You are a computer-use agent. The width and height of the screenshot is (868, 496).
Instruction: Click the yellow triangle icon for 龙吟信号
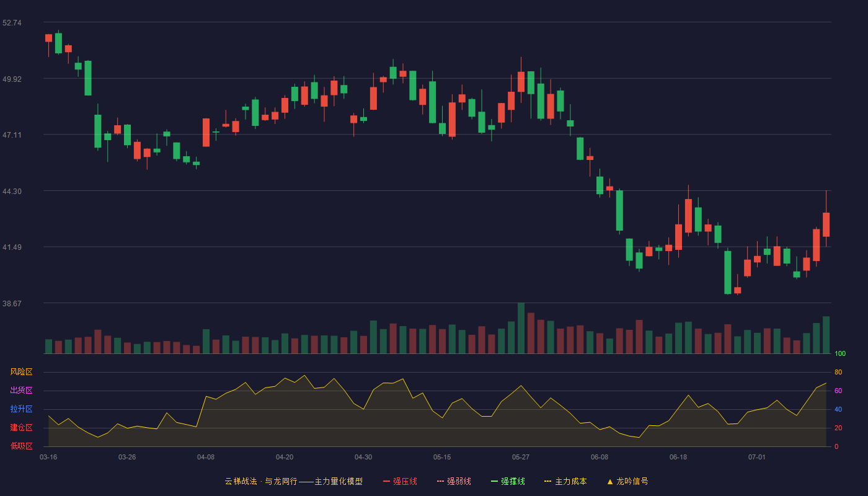point(610,481)
